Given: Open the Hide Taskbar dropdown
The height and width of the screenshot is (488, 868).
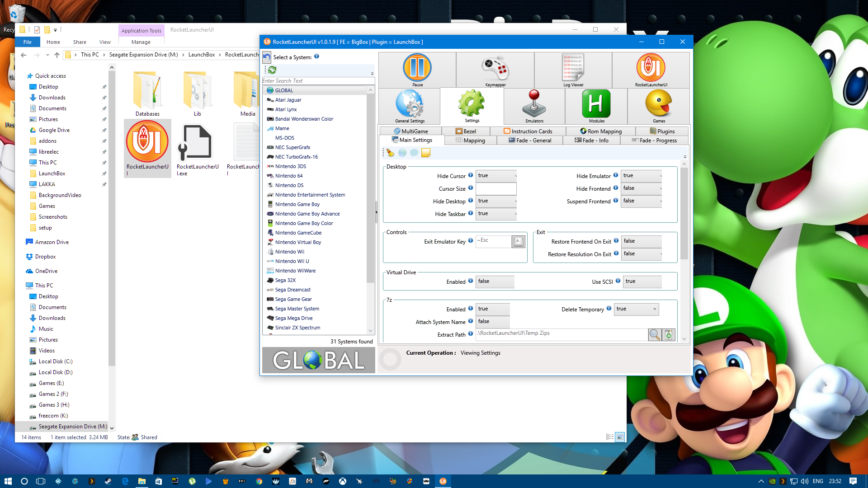Looking at the screenshot, I should tap(496, 214).
